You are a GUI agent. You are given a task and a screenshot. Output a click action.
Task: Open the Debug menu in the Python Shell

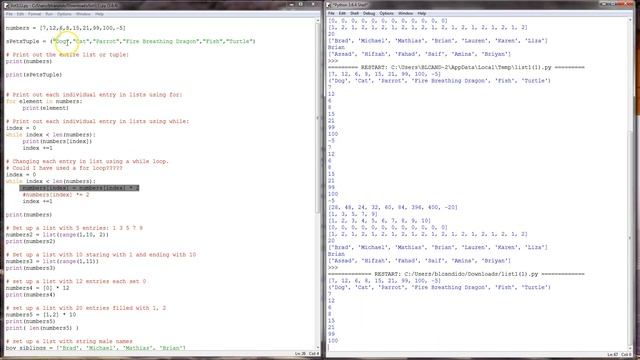pyautogui.click(x=369, y=13)
